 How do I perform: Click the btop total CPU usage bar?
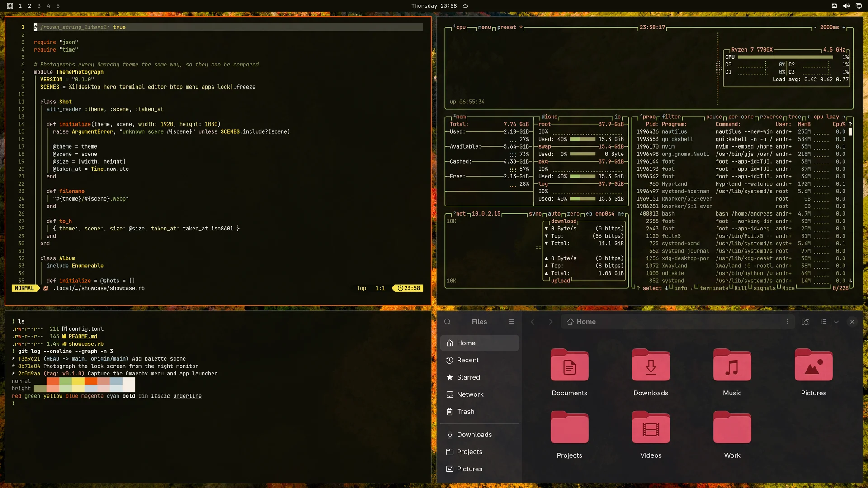tap(785, 57)
